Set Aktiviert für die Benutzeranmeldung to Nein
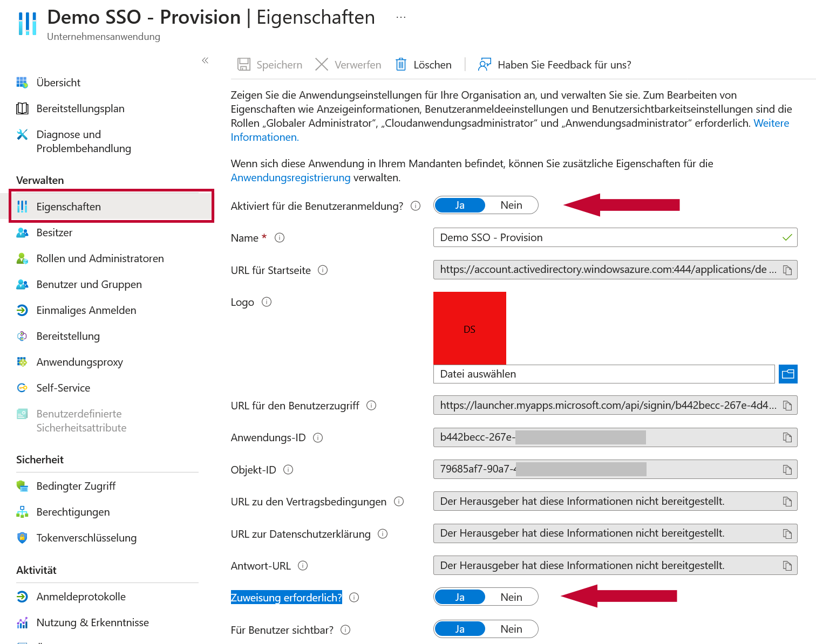Viewport: 816px width, 644px height. [x=511, y=205]
